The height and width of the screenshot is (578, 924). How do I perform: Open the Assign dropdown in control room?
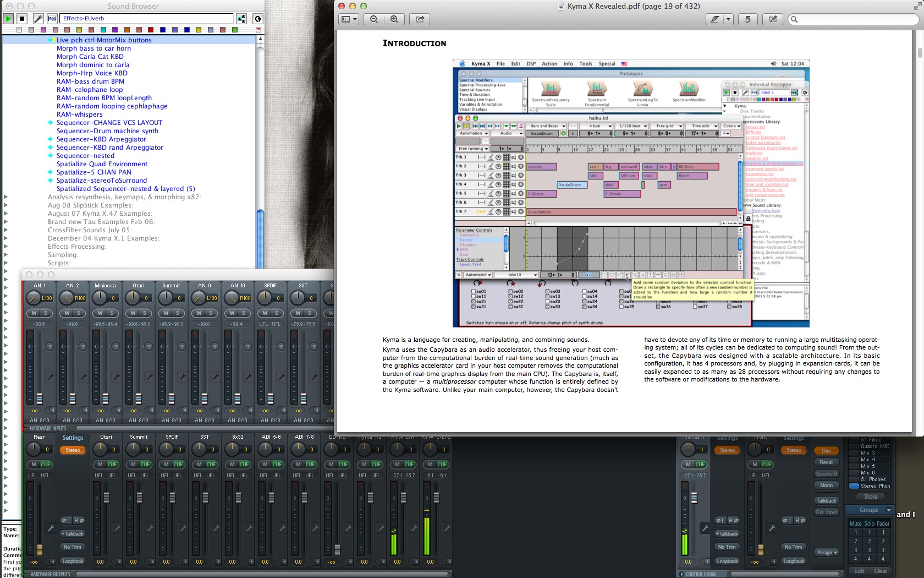tap(827, 553)
